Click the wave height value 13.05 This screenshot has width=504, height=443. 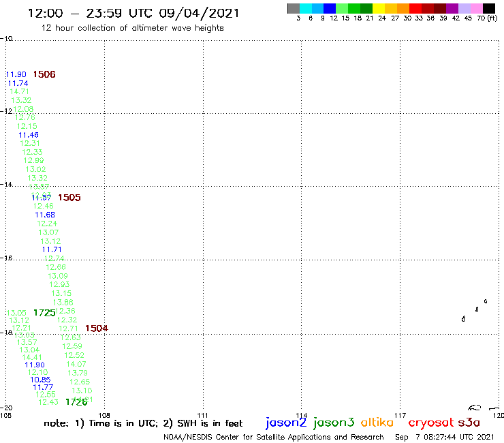[16, 313]
